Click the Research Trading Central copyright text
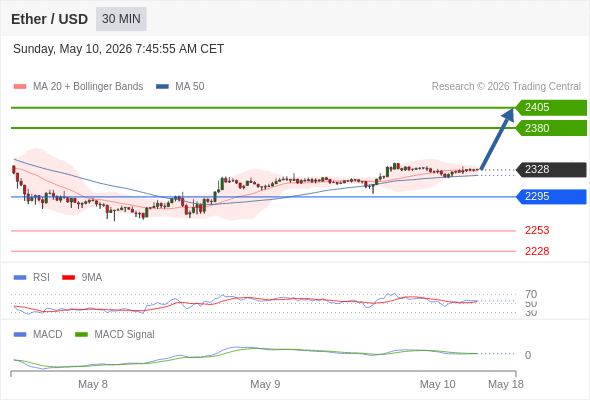Screen dimensions: 590x400 [506, 87]
